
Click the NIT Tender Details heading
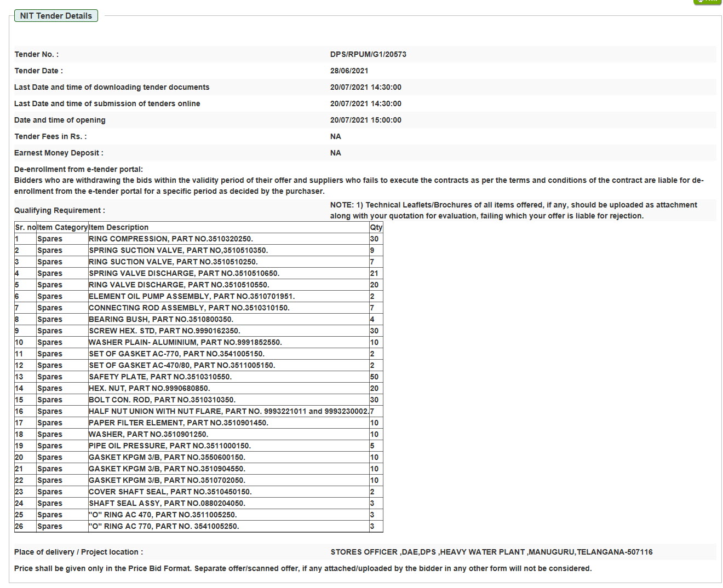[x=56, y=16]
